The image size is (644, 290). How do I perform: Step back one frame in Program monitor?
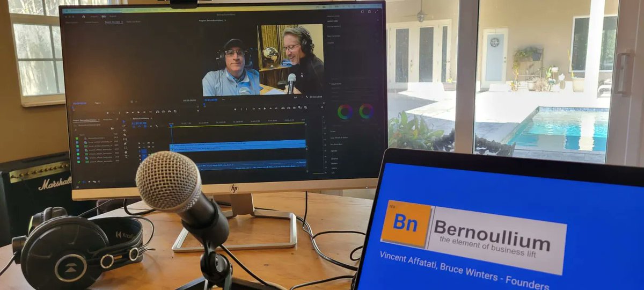[259, 109]
